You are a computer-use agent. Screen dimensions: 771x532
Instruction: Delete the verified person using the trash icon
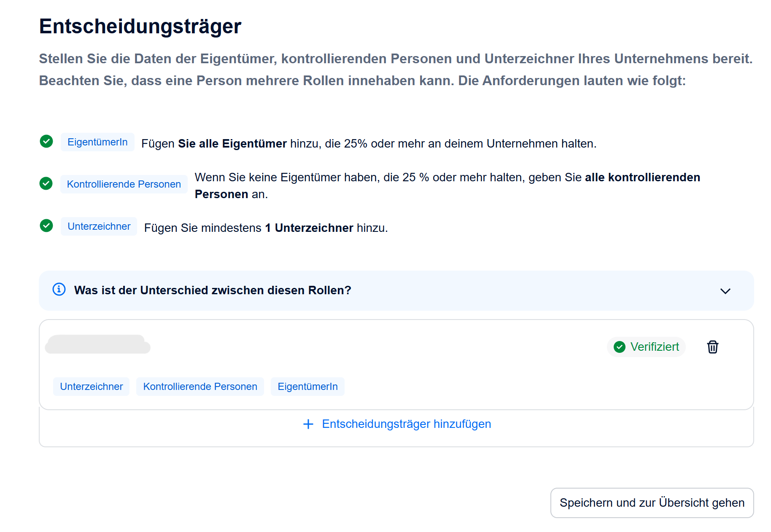712,347
